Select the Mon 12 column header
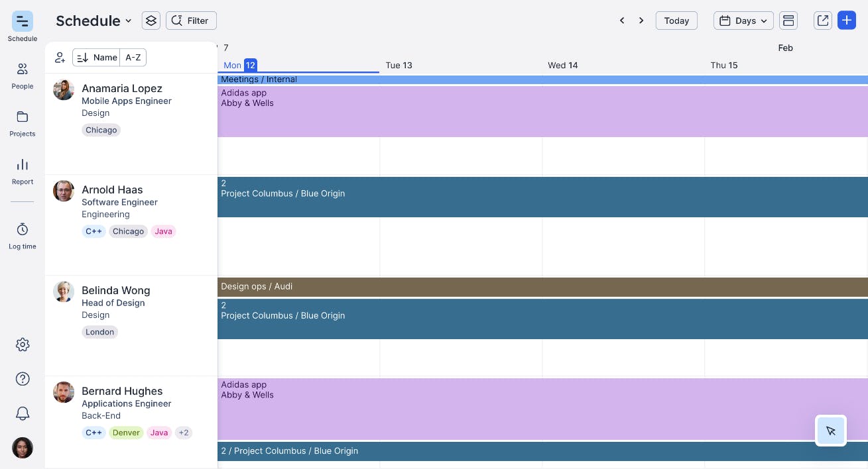 [x=239, y=65]
